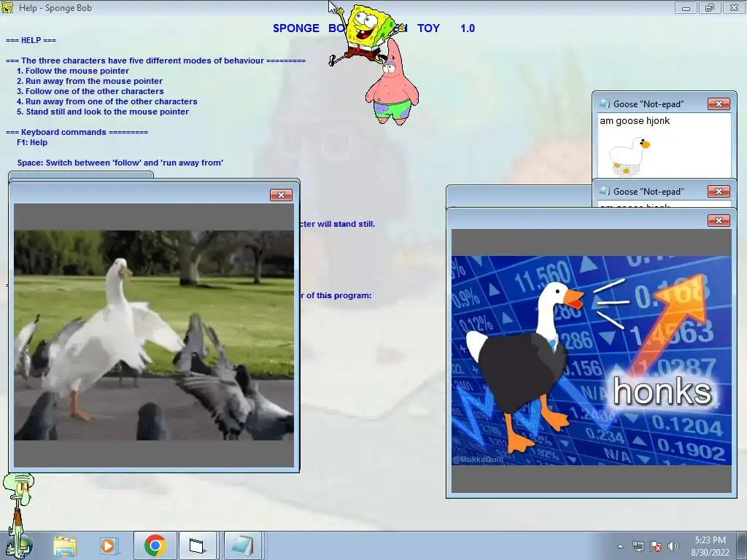Click the notepad icon in the top Goose "Not-epad" title
This screenshot has height=560, width=747.
click(604, 104)
